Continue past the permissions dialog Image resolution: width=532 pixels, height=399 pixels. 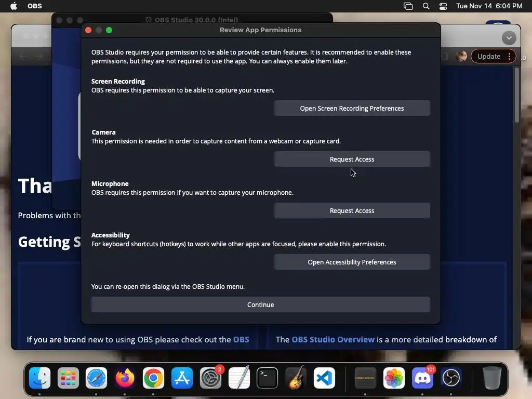tap(261, 304)
